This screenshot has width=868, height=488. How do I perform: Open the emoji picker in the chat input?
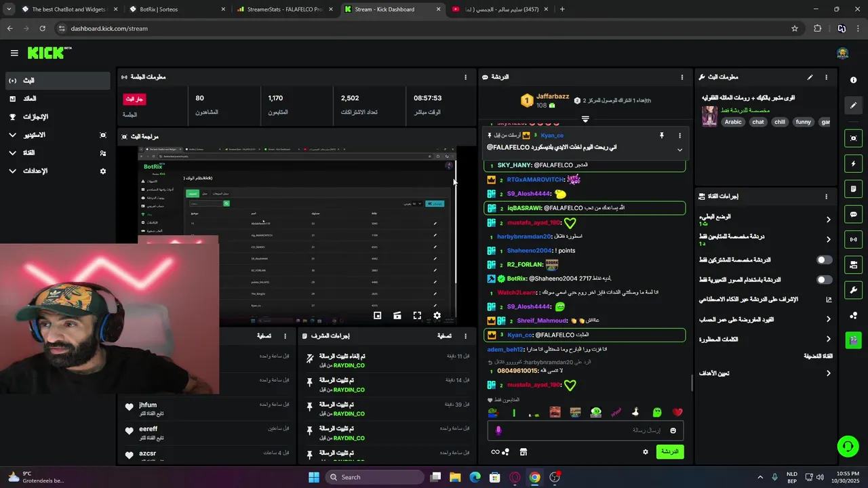coord(673,430)
